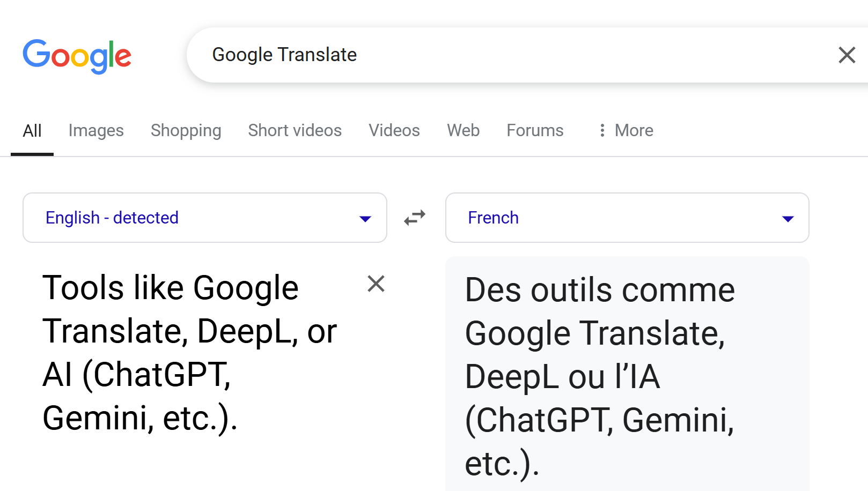Switch to the Web results tab
Image resolution: width=868 pixels, height=491 pixels.
462,130
